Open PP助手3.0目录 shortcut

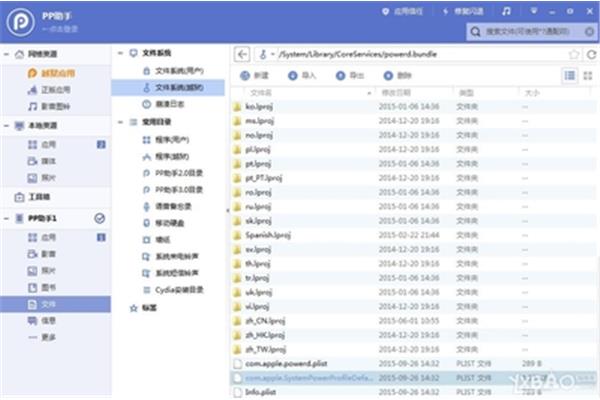173,190
